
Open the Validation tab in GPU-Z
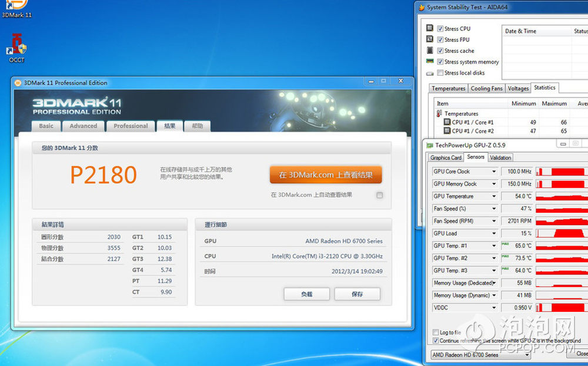500,157
